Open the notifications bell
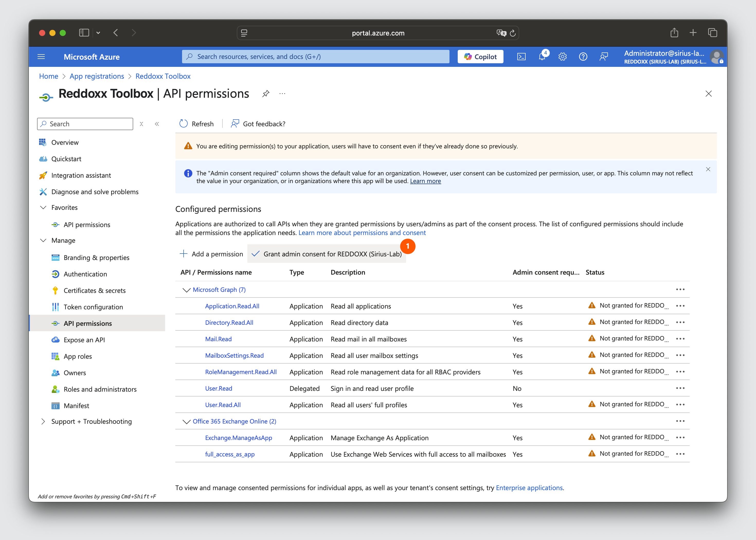Image resolution: width=756 pixels, height=540 pixels. (542, 57)
